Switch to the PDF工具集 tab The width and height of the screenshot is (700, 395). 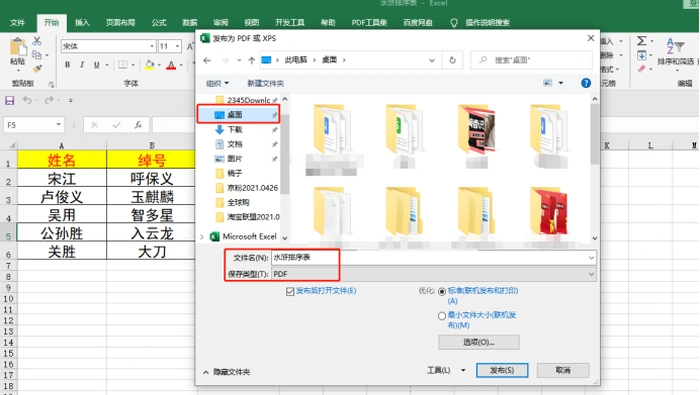(x=369, y=23)
